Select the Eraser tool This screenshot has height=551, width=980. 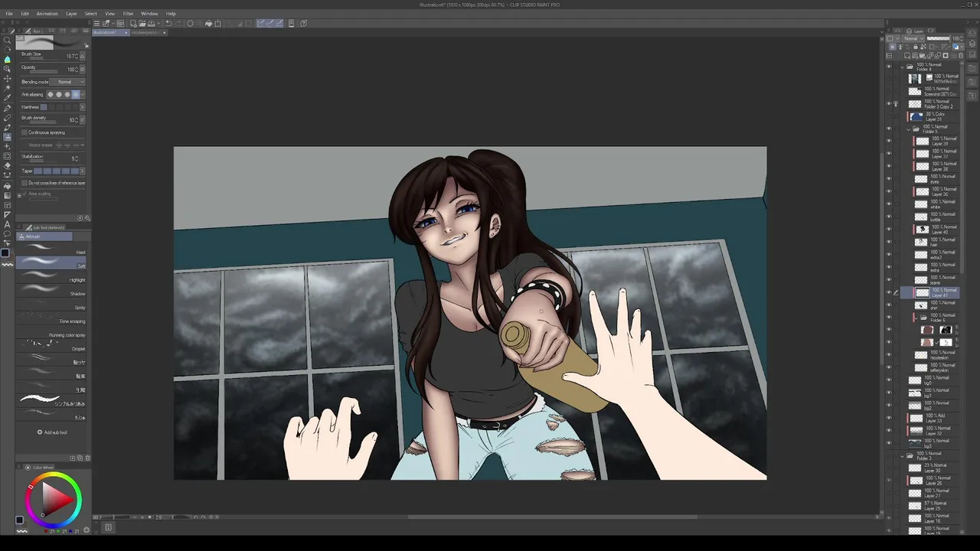[x=6, y=165]
